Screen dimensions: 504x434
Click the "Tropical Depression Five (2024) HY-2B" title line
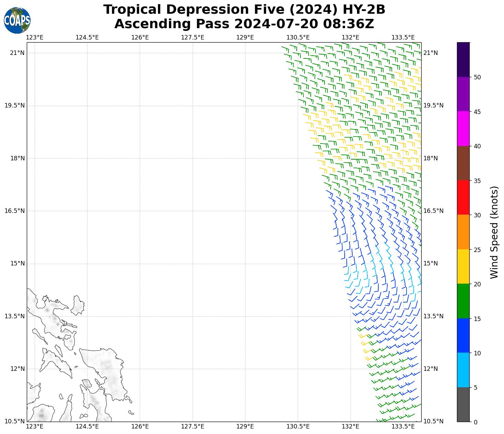244,10
